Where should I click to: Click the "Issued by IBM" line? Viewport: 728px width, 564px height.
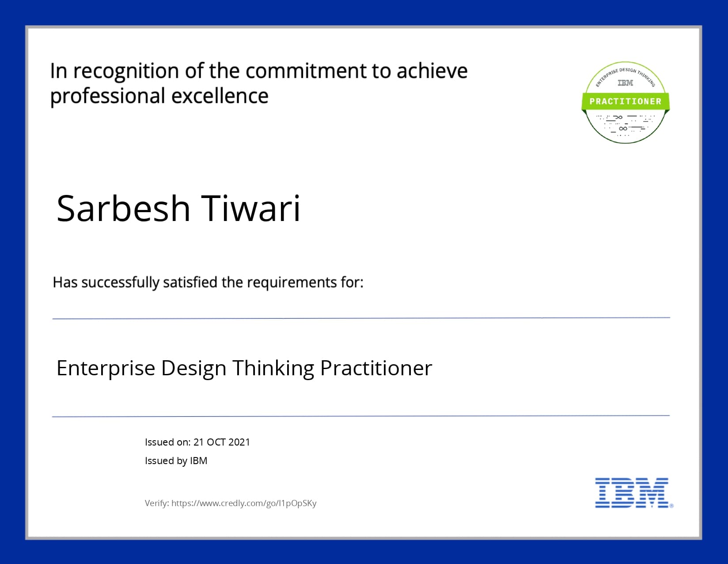pyautogui.click(x=176, y=461)
